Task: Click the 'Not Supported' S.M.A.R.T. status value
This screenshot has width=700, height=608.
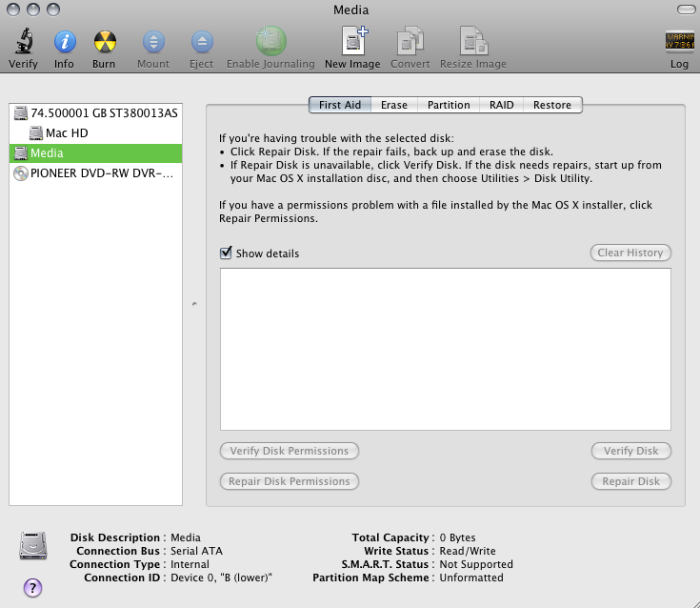Action: 476,564
